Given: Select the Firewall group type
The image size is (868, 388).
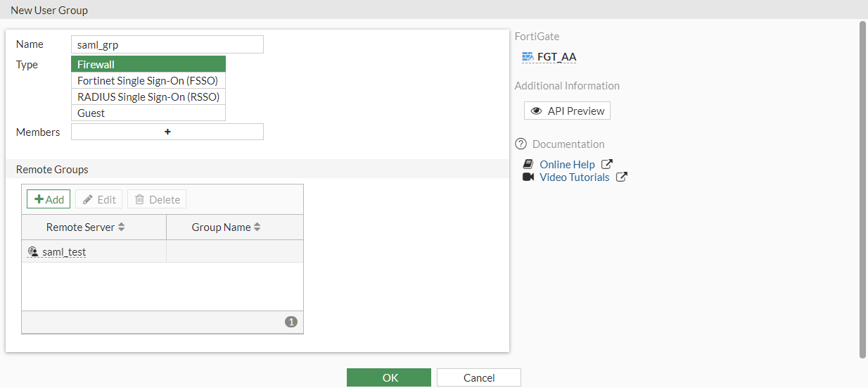Looking at the screenshot, I should 148,65.
